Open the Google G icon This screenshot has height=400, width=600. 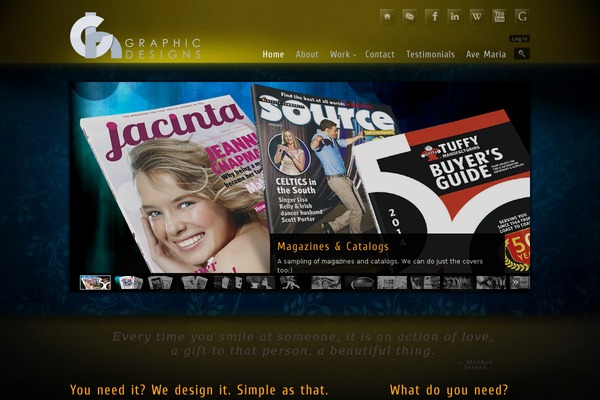(x=522, y=16)
